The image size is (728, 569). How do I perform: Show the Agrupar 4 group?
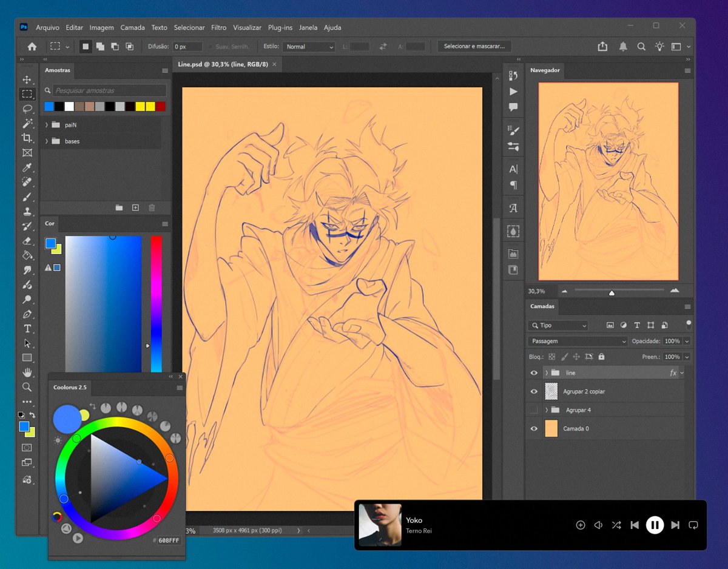point(534,410)
